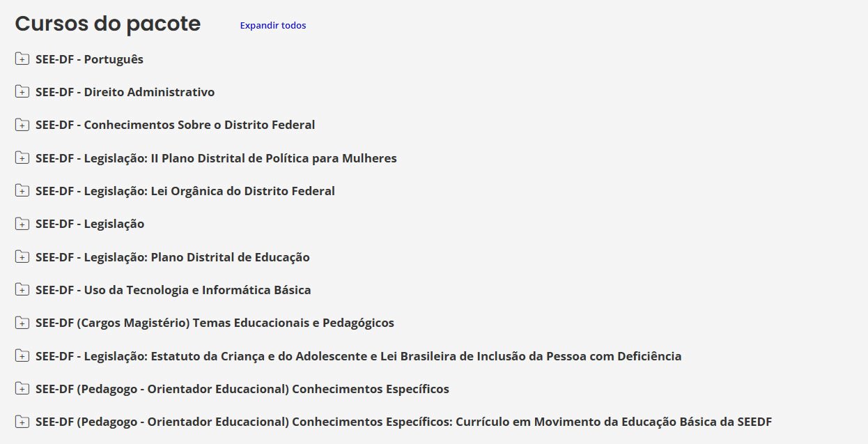868x444 pixels.
Task: Click folder icon for Estatuto da Criança e do Adolescente
Action: pyautogui.click(x=22, y=356)
